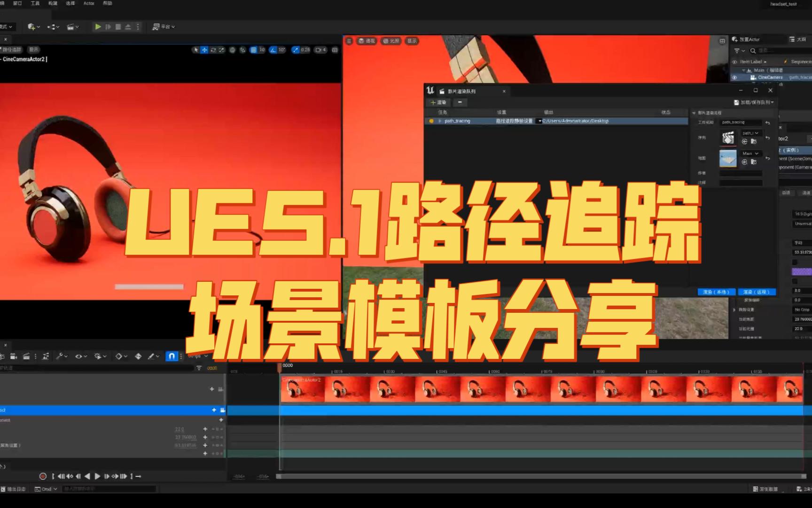The height and width of the screenshot is (508, 812).
Task: Open the 透视 perspective view mode menu
Action: [367, 41]
